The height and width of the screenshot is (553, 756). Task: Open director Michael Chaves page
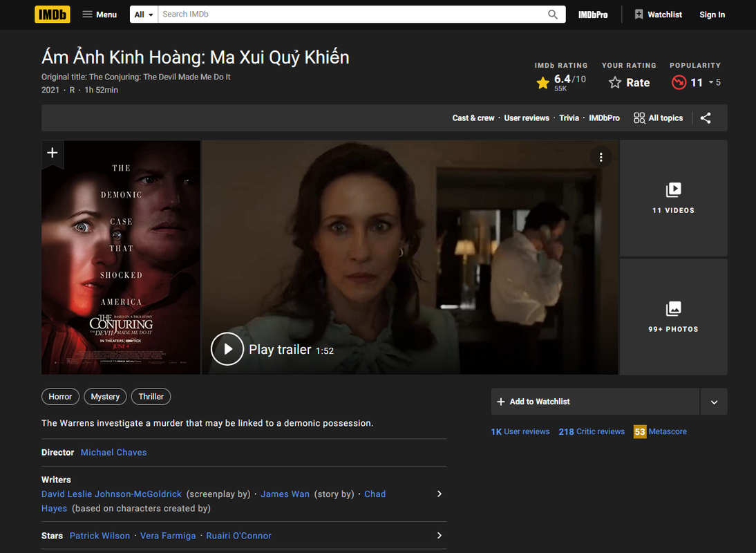114,453
